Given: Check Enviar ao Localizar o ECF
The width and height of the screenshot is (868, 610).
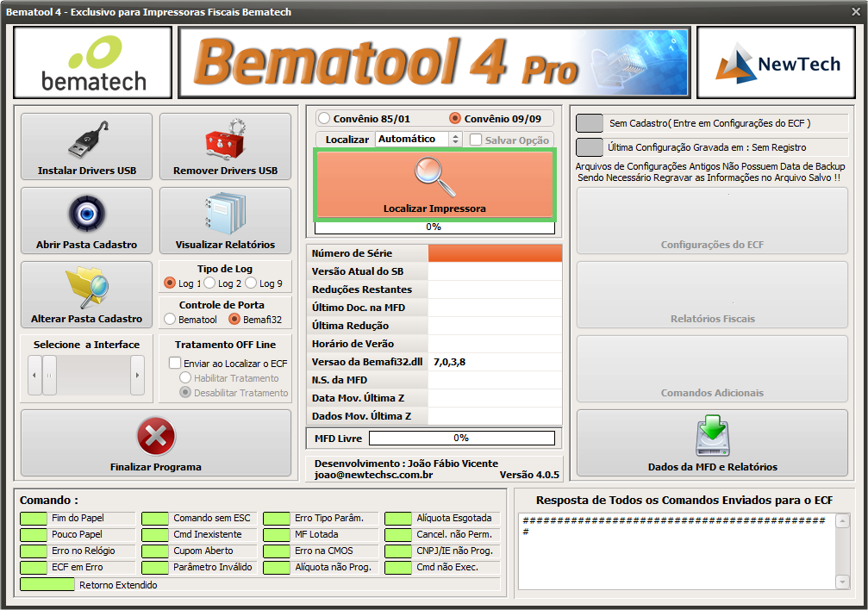Looking at the screenshot, I should [x=175, y=363].
